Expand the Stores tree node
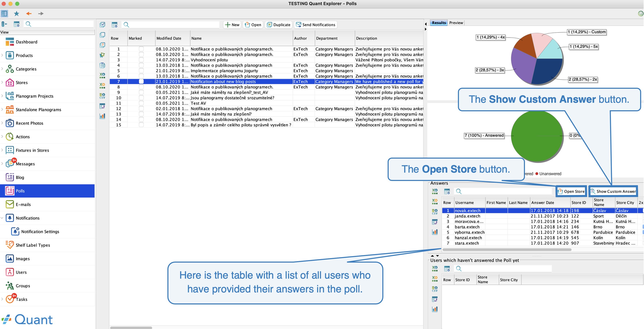The image size is (644, 329). click(2, 82)
